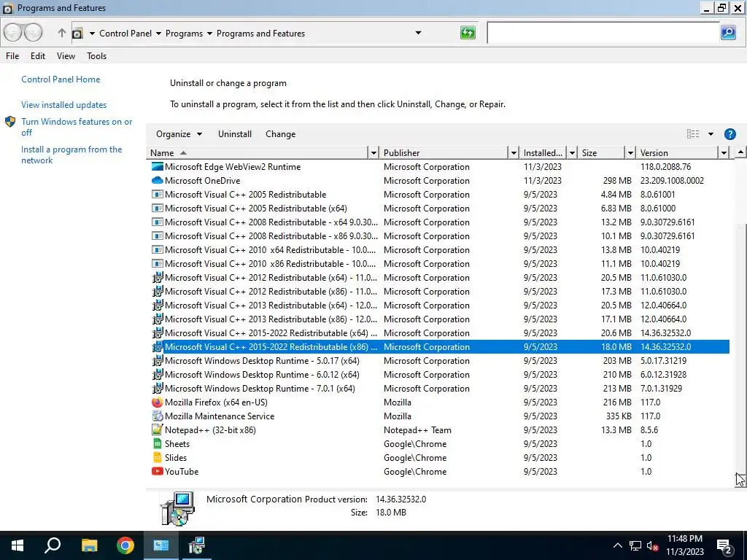Click the change view icon
Image resolution: width=747 pixels, height=560 pixels.
[693, 134]
